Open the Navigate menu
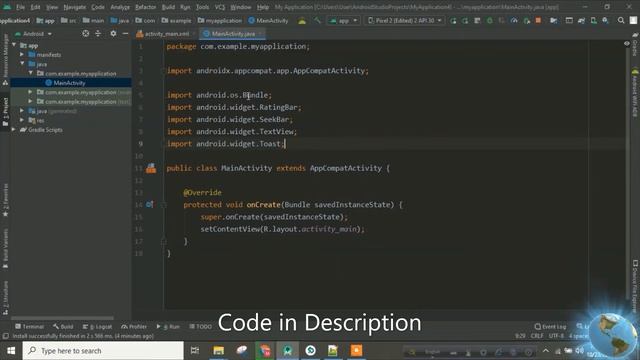The width and height of the screenshot is (640, 360). 75,7
